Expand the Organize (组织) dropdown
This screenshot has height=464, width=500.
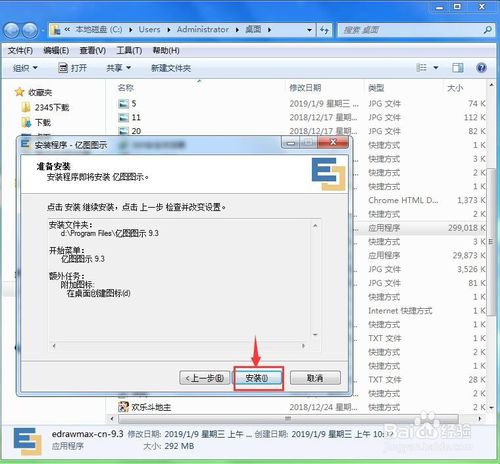point(25,68)
